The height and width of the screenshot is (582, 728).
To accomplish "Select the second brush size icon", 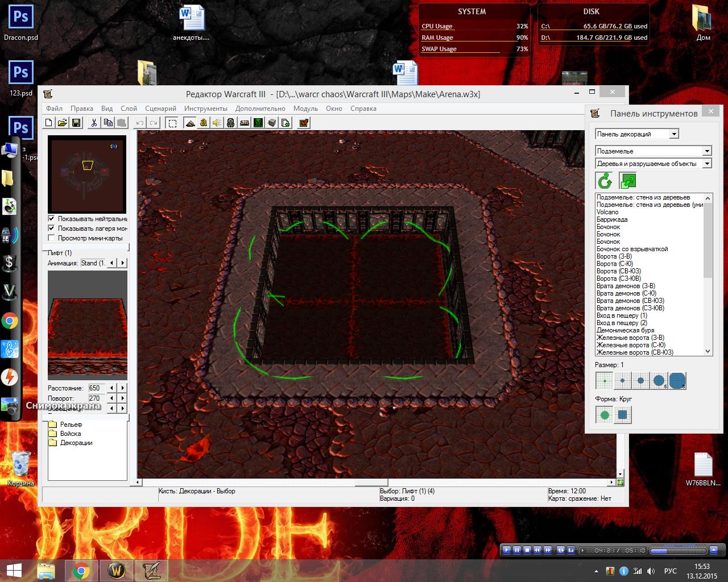I will coord(622,380).
